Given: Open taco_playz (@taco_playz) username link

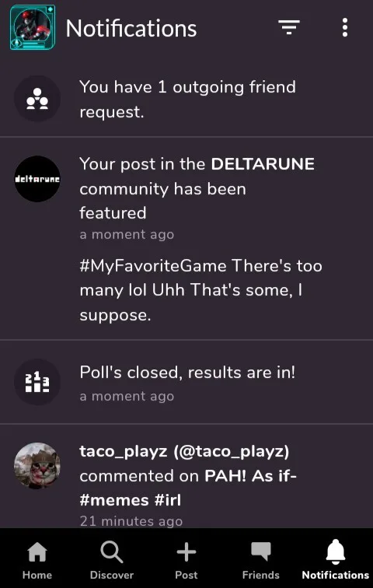Looking at the screenshot, I should pyautogui.click(x=184, y=451).
